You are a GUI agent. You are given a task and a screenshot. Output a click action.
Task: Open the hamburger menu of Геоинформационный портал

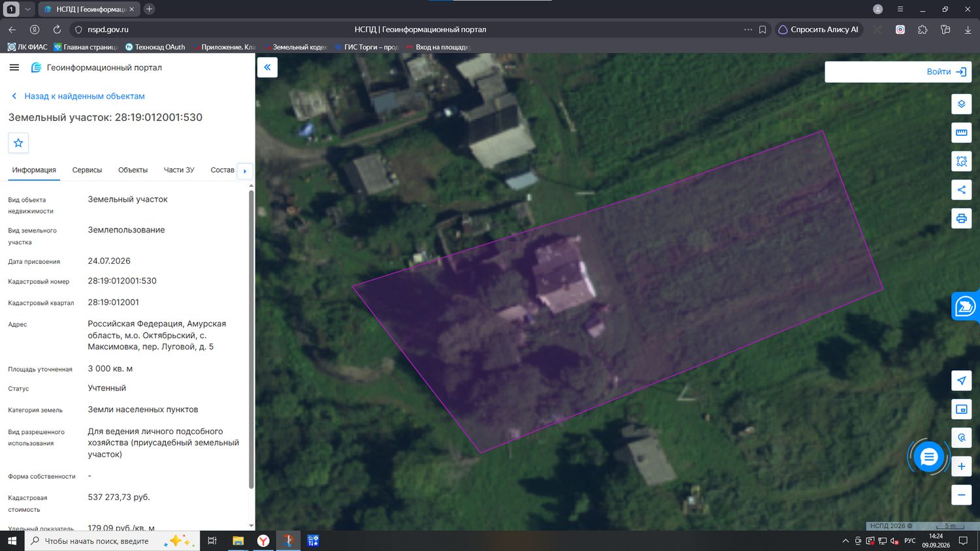[x=14, y=67]
